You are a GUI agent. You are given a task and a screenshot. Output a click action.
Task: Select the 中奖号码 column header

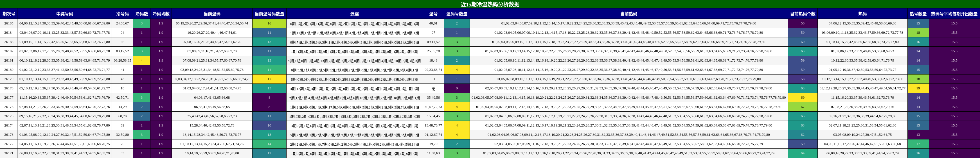pyautogui.click(x=65, y=14)
